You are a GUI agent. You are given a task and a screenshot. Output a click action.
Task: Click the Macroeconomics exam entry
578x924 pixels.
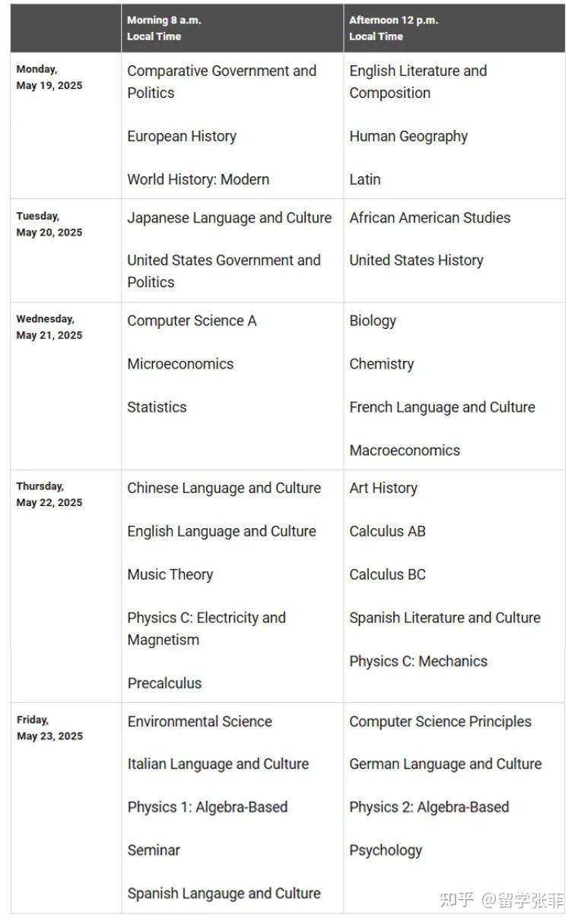(405, 451)
